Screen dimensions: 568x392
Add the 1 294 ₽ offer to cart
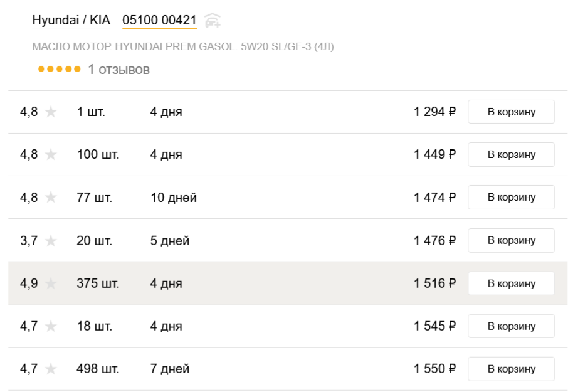pyautogui.click(x=511, y=112)
